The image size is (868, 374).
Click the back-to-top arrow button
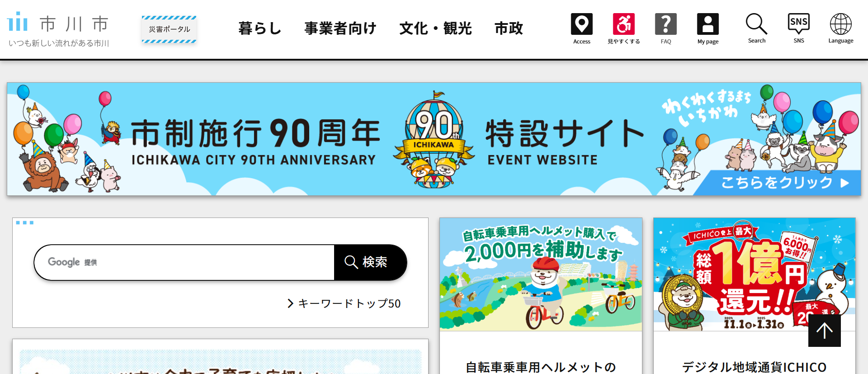coord(824,331)
